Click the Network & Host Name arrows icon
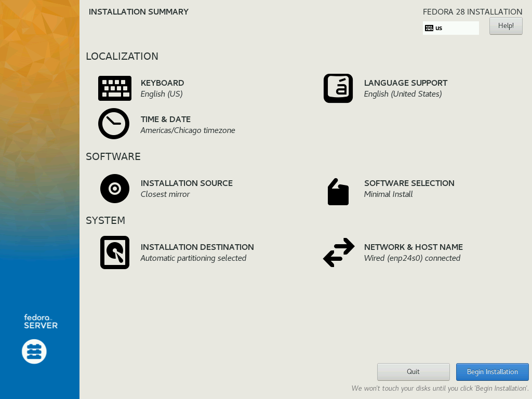The height and width of the screenshot is (399, 532). click(x=338, y=252)
